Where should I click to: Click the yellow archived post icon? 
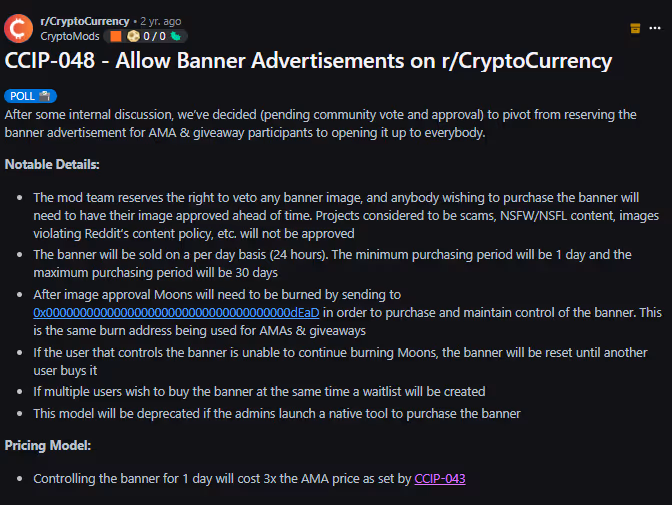(x=636, y=28)
